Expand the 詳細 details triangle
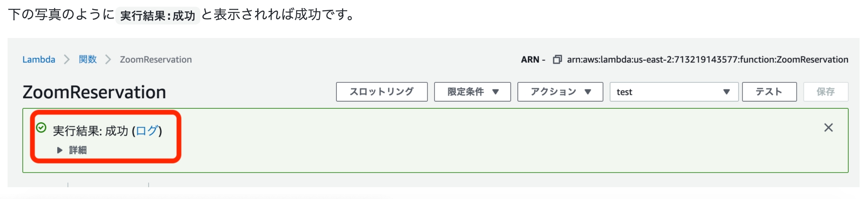The height and width of the screenshot is (199, 868). tap(60, 150)
